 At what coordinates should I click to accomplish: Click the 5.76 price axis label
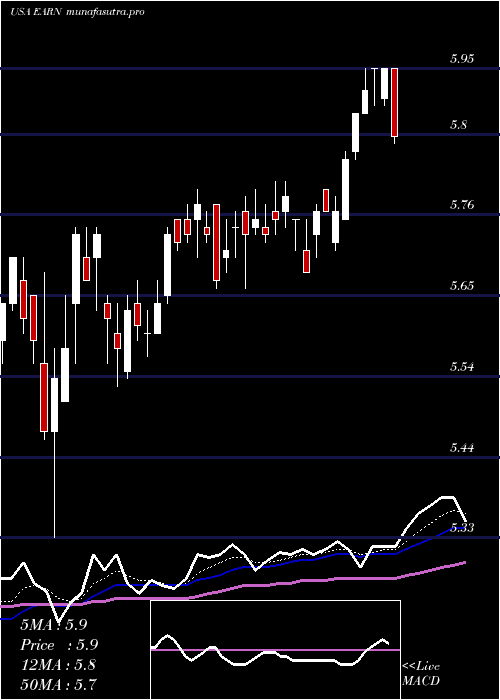[462, 205]
